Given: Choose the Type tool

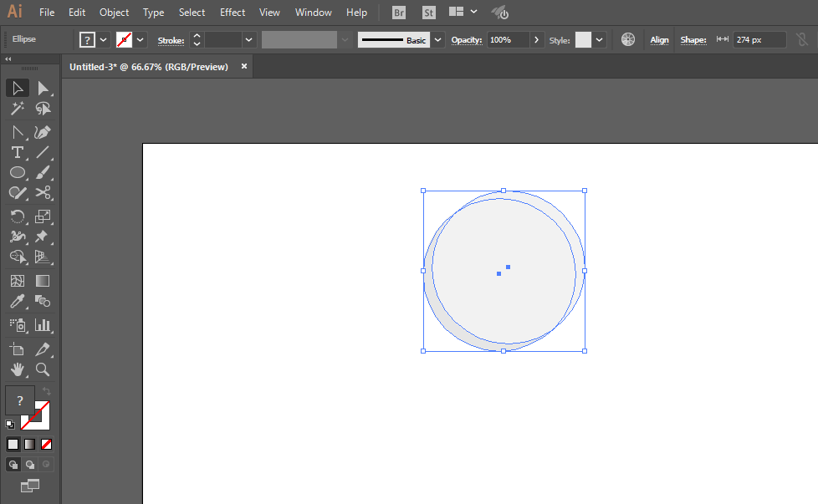Looking at the screenshot, I should coord(18,152).
